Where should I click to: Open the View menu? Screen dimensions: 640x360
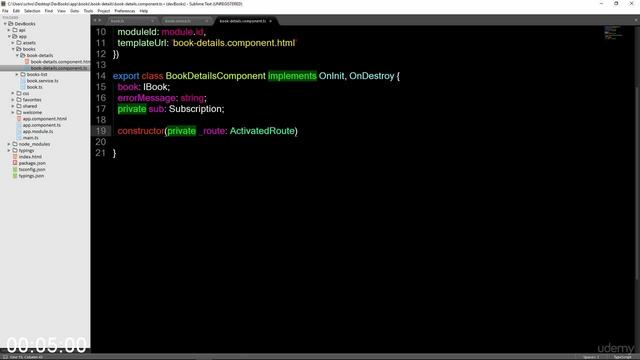tap(62, 11)
